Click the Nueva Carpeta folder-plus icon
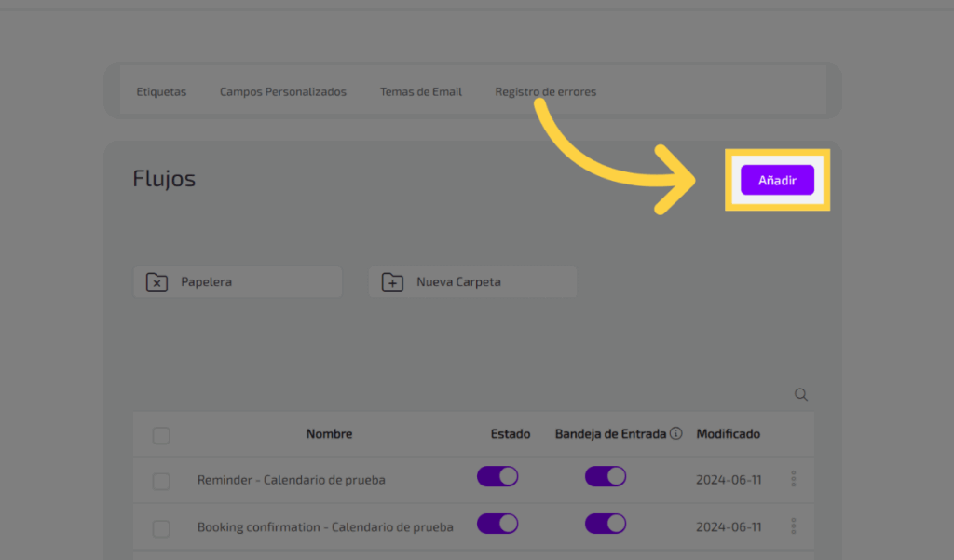 pos(393,282)
